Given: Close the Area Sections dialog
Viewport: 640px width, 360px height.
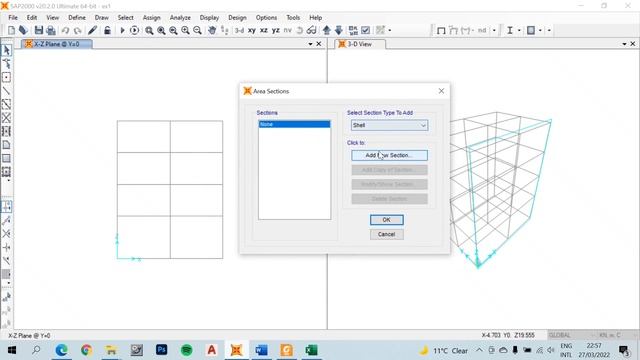Looking at the screenshot, I should 441,91.
